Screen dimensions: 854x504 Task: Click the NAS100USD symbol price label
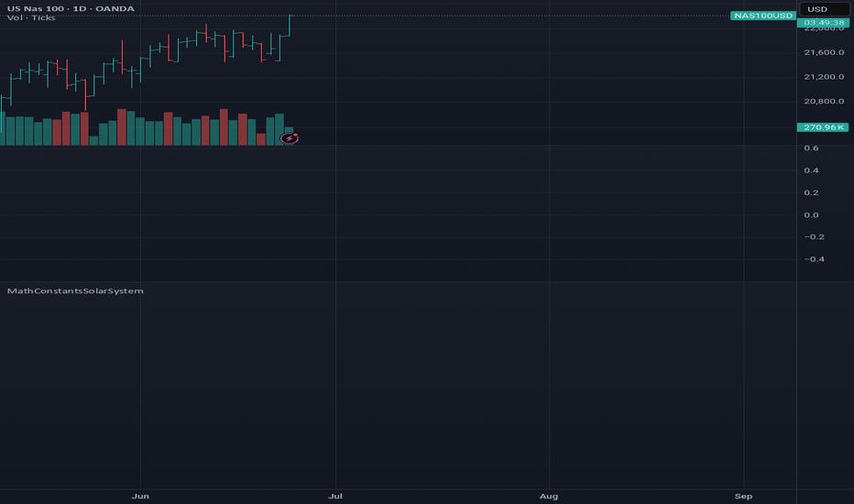(x=763, y=16)
